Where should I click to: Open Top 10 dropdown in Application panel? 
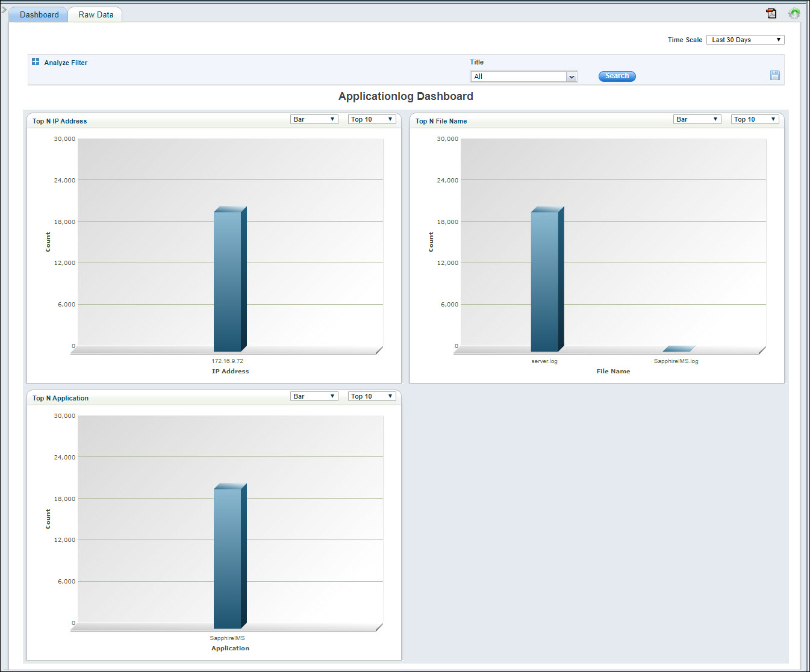pyautogui.click(x=372, y=396)
